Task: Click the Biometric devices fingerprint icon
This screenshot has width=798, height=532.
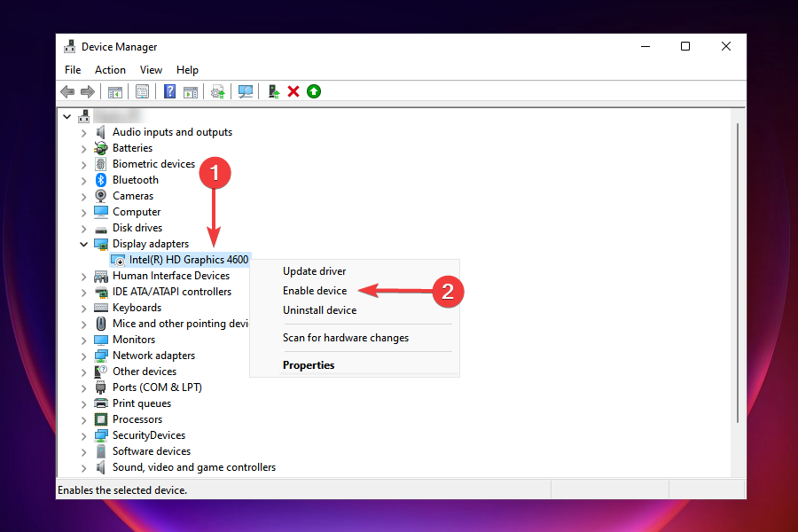Action: (101, 164)
